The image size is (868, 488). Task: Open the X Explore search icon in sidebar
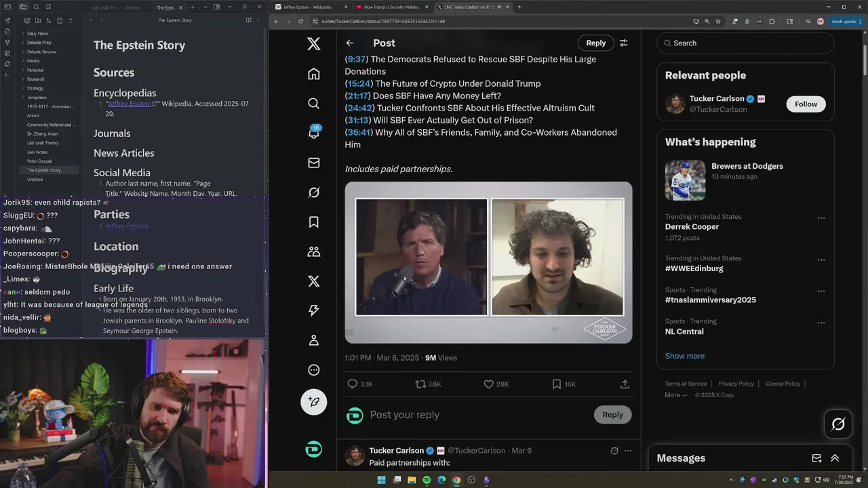(313, 103)
